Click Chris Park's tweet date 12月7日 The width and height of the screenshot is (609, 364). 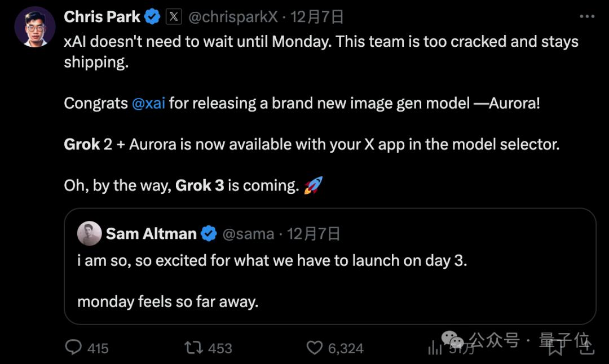tap(317, 17)
